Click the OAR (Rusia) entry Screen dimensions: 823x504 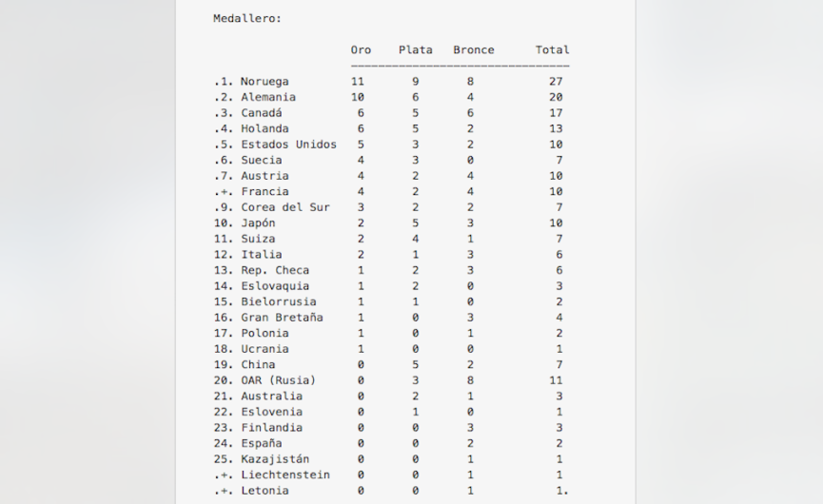[279, 380]
